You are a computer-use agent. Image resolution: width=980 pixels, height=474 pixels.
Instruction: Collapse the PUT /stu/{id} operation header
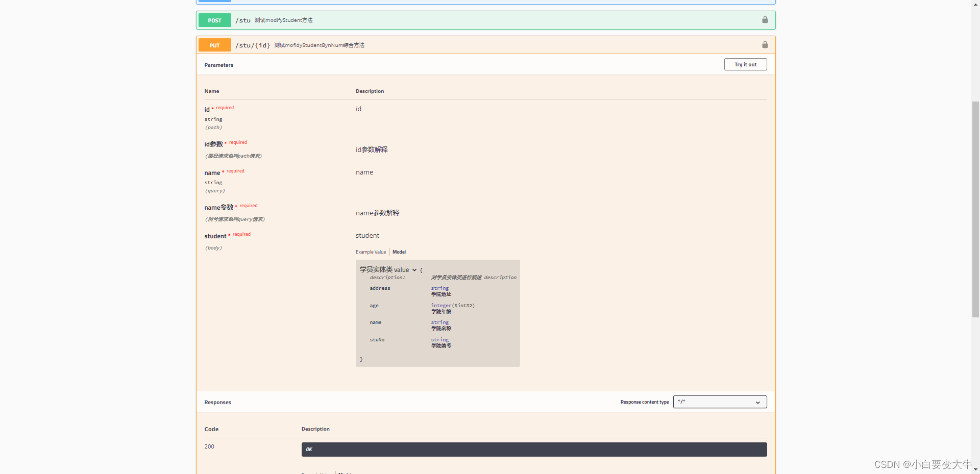486,45
